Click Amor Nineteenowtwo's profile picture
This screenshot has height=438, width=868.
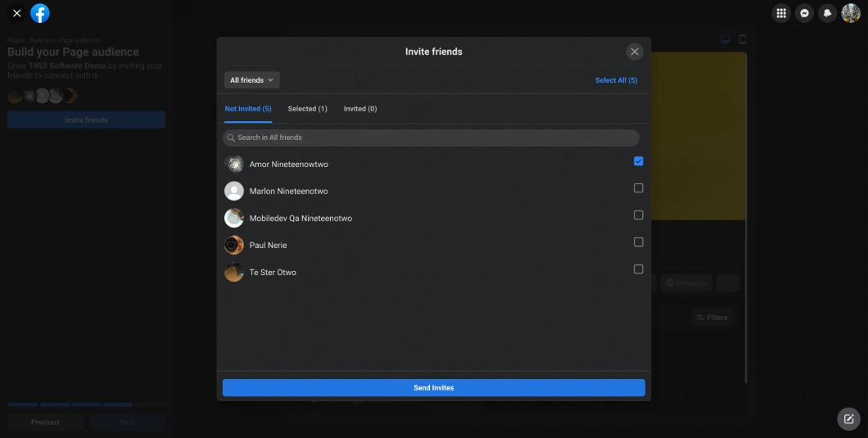pos(234,165)
